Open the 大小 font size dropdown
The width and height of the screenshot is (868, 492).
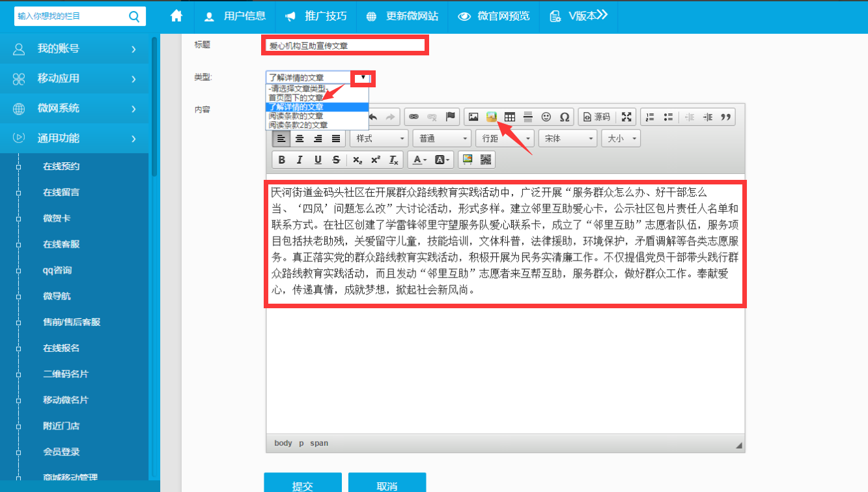click(621, 138)
